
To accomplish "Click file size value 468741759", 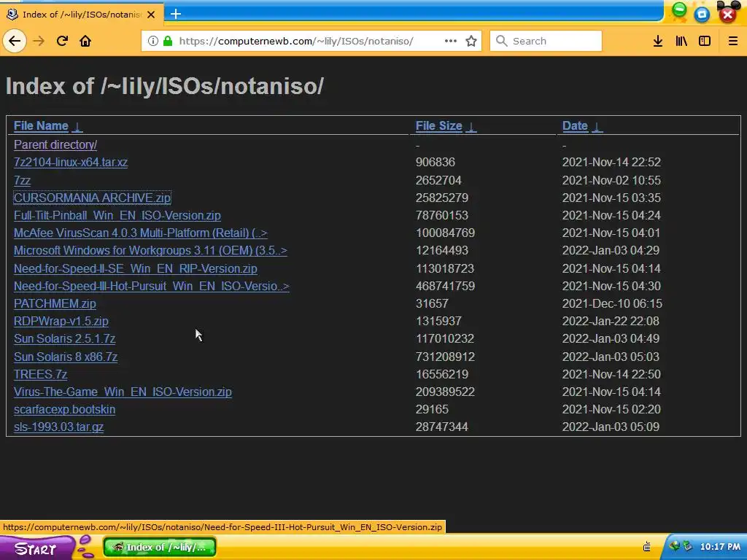I will (445, 286).
